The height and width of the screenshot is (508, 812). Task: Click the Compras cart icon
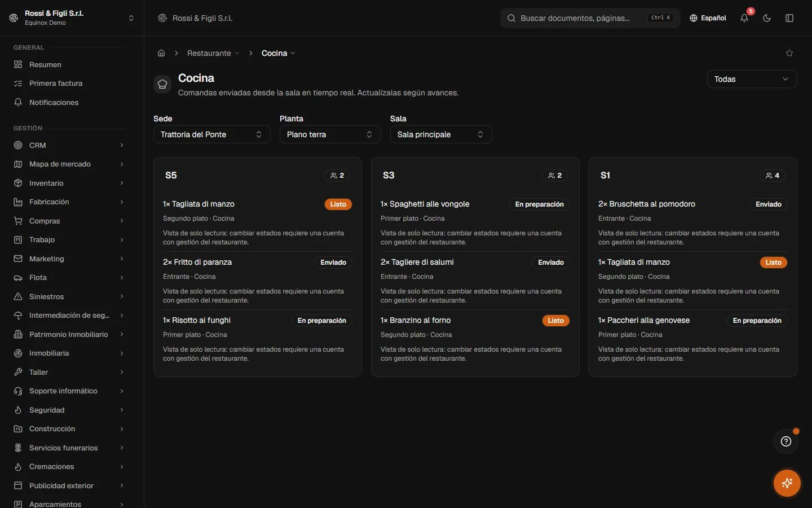pos(18,221)
